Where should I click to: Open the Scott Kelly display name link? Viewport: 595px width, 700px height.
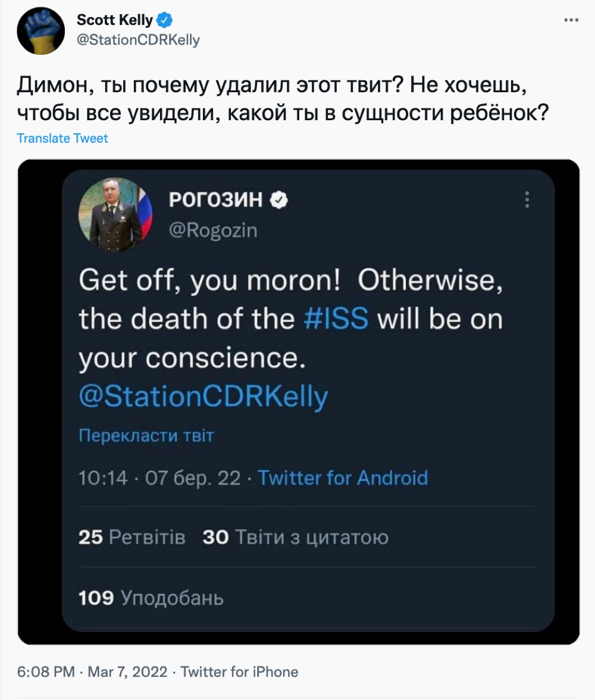point(114,21)
